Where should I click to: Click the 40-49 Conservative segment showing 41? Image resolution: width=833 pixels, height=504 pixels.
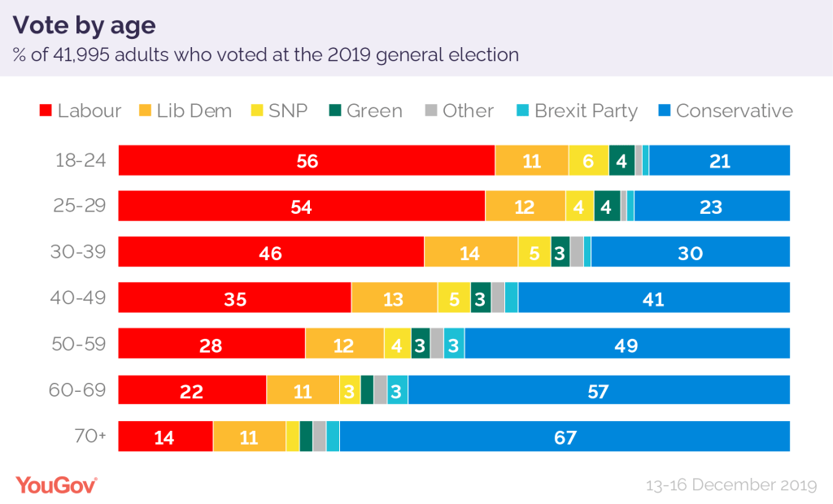pyautogui.click(x=653, y=298)
